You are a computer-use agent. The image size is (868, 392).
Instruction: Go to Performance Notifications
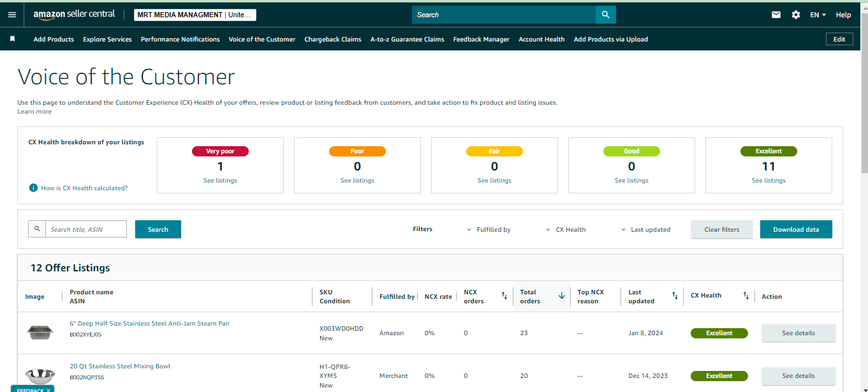[180, 39]
